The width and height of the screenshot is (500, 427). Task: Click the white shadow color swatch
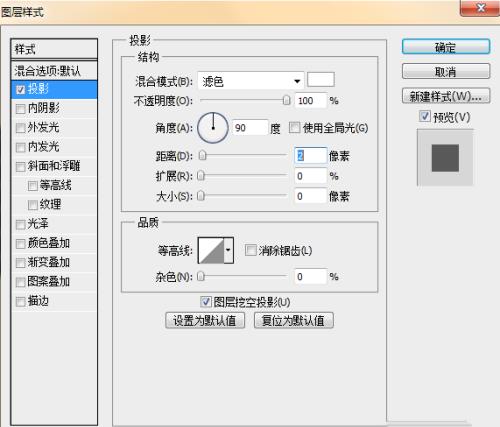pos(321,80)
